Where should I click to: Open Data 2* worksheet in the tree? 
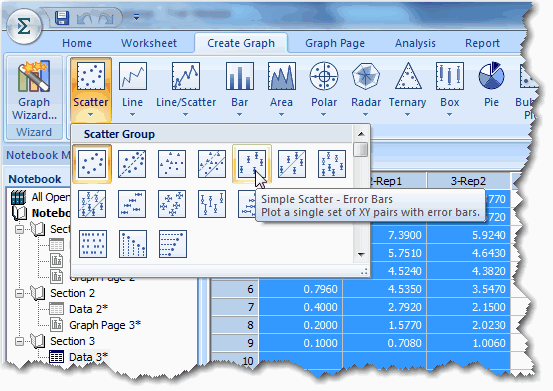click(88, 309)
